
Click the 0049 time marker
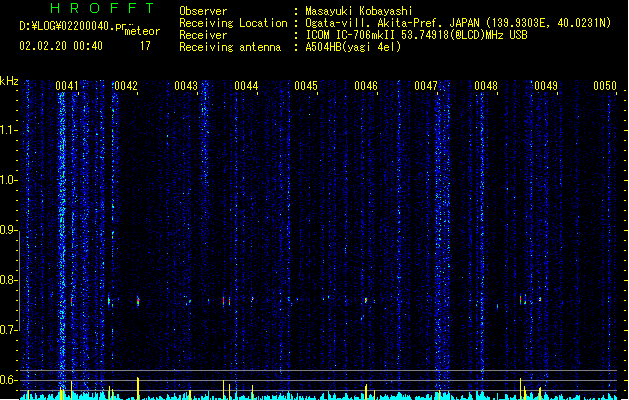546,86
